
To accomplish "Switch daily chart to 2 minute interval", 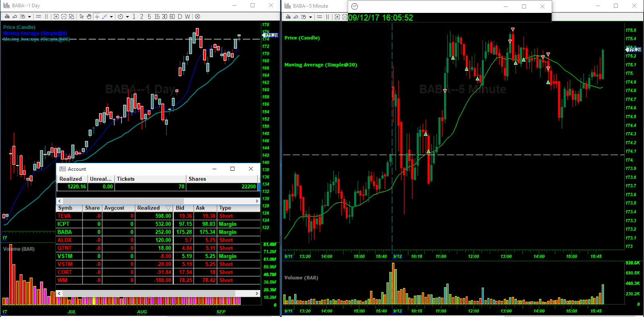I will click(x=142, y=17).
